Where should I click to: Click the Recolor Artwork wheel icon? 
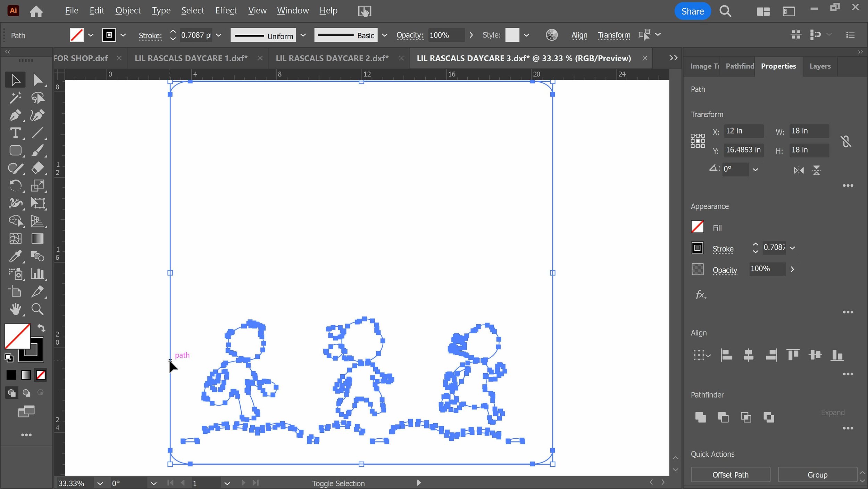coord(551,35)
